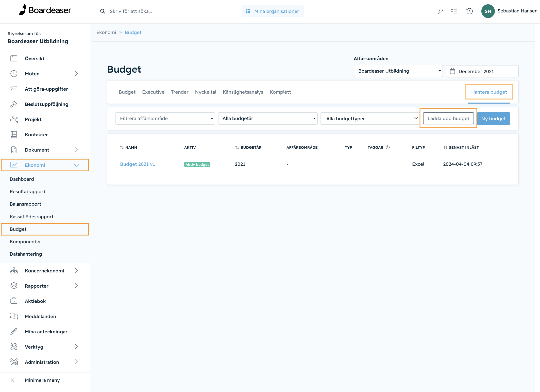Screen dimensions: 540x392
Task: Expand the Administration chevron
Action: click(x=76, y=362)
